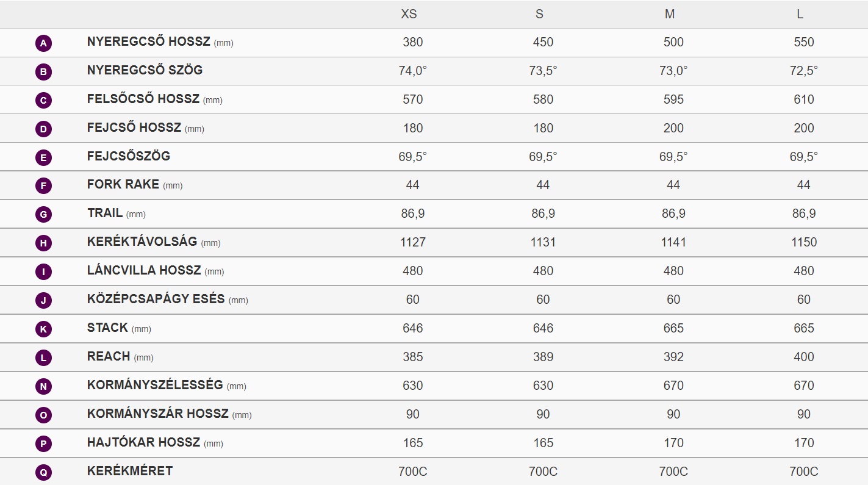
Task: Select the XS size column header
Action: click(409, 14)
